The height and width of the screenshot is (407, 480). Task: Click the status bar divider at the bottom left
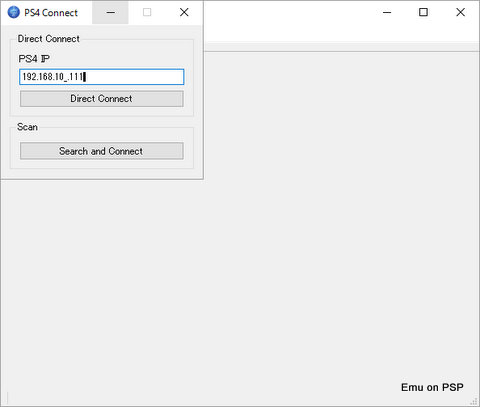pos(7,398)
